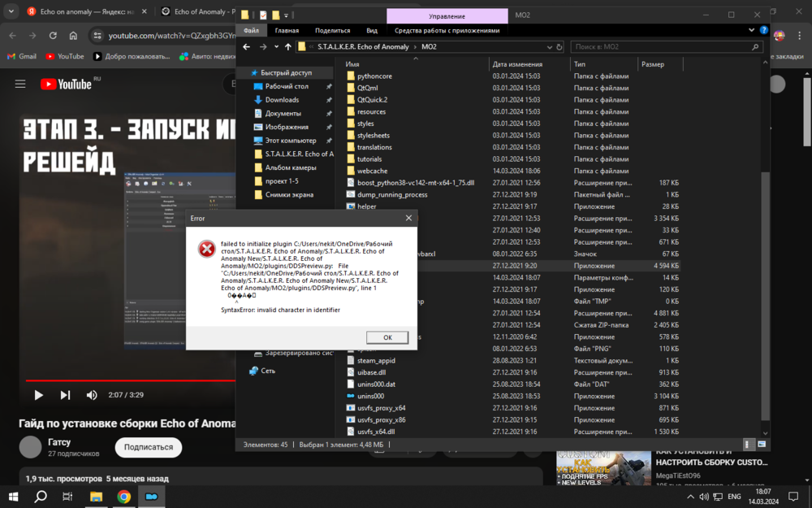Reload the browser page
This screenshot has width=812, height=508.
(53, 36)
